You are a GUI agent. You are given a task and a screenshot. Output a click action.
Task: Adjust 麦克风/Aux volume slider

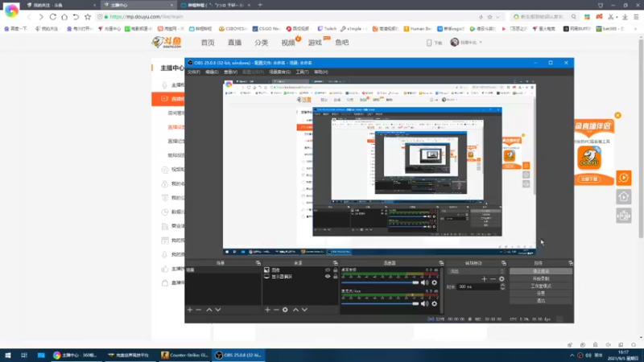pyautogui.click(x=380, y=304)
